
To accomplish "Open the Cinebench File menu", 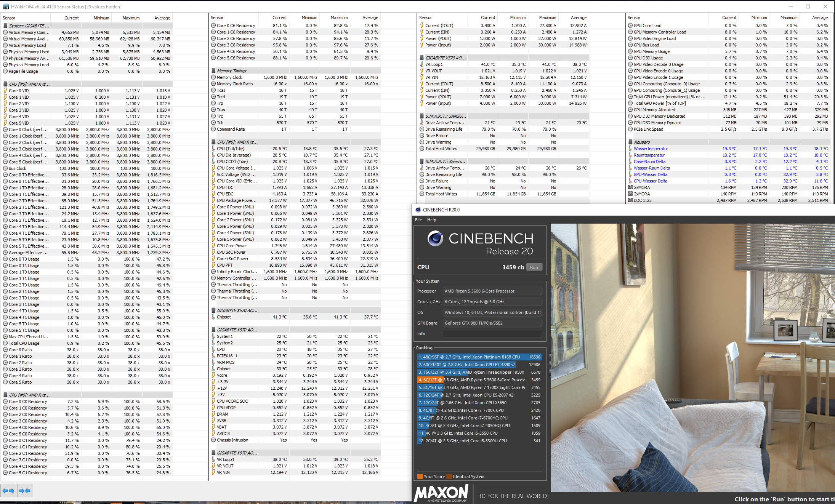I will pos(418,220).
